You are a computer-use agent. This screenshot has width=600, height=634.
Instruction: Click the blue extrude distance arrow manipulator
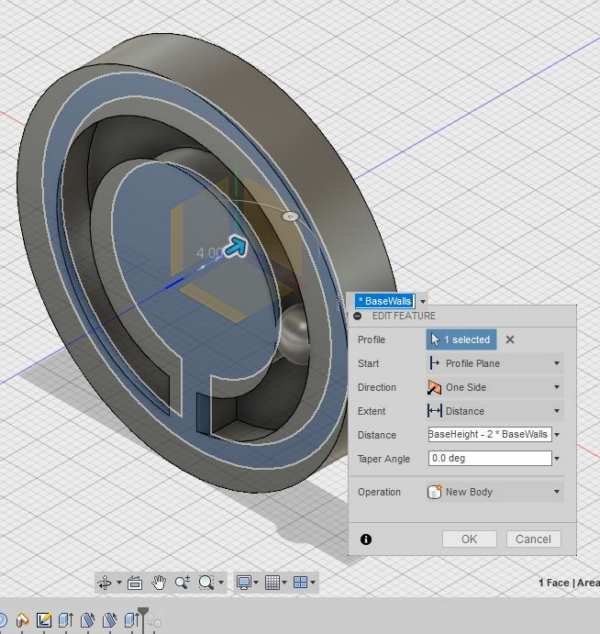236,246
